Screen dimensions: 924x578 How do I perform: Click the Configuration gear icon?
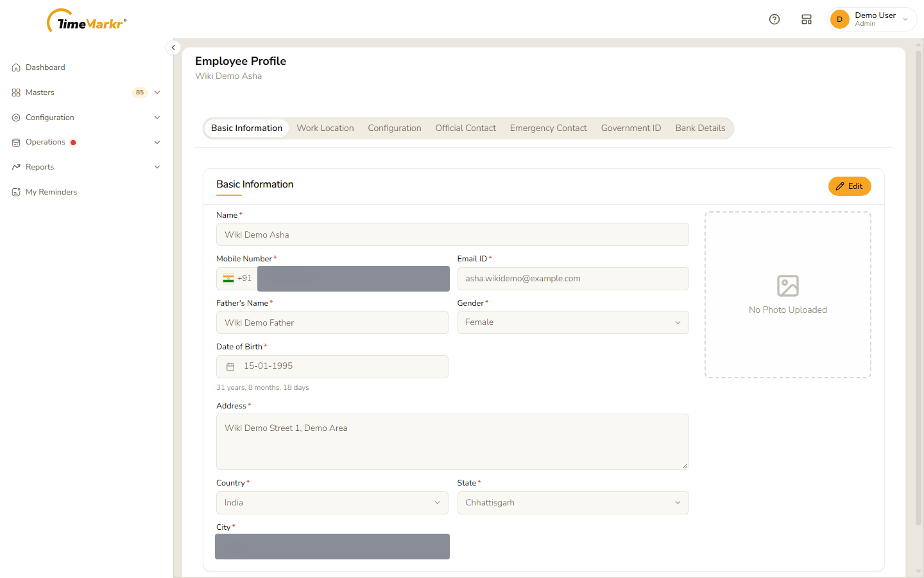pyautogui.click(x=16, y=118)
